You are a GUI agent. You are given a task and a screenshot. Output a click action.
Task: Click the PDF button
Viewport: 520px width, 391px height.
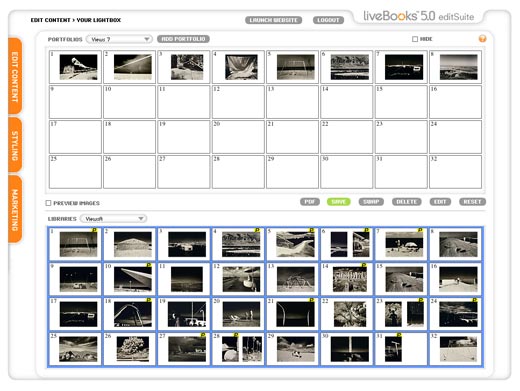(x=310, y=202)
